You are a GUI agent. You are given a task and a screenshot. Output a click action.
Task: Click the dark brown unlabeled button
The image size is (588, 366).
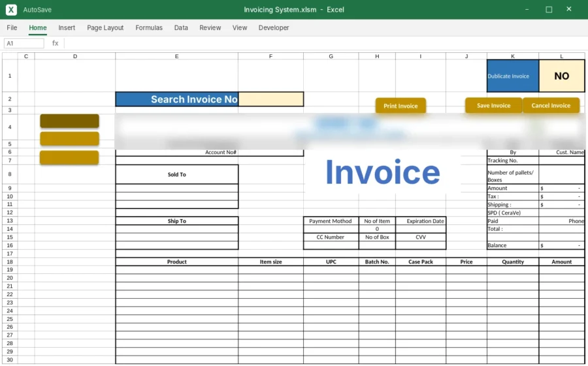click(x=70, y=121)
